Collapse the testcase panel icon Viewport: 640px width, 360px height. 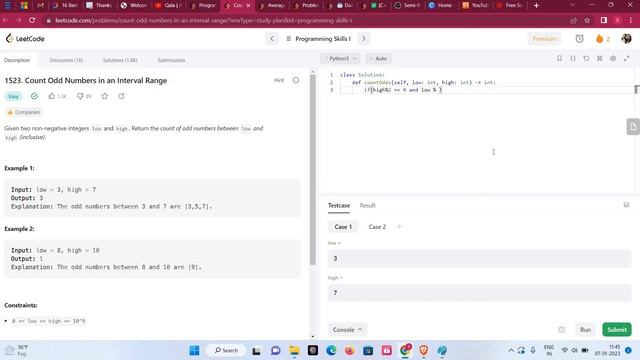(x=626, y=205)
